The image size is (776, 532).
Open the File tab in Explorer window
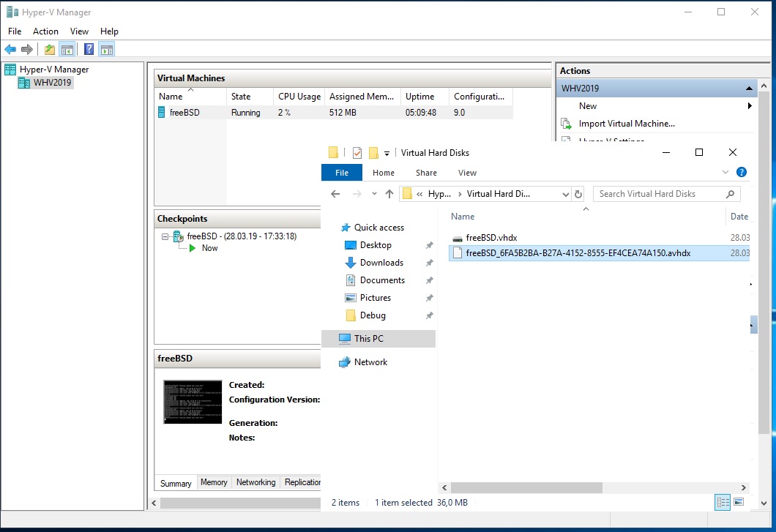(x=341, y=173)
